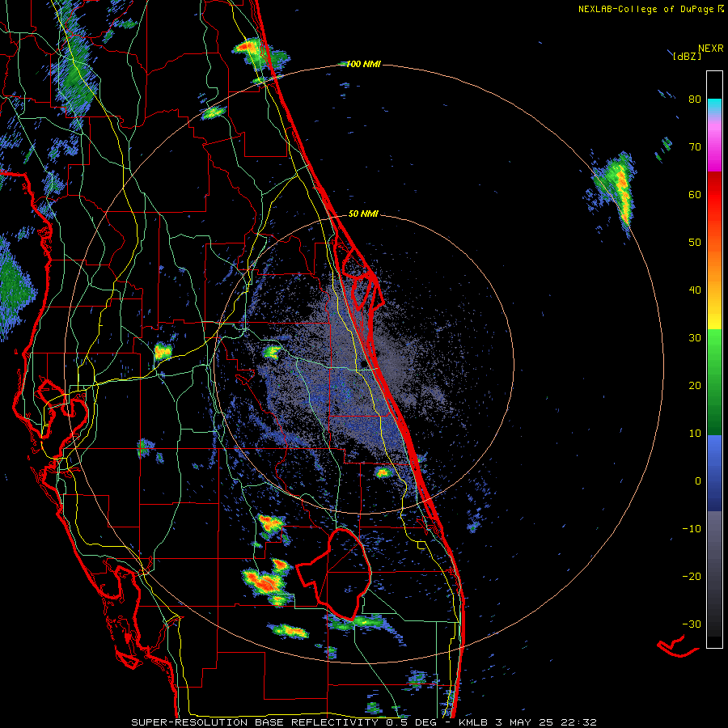Click the 100 NMI range ring label

pyautogui.click(x=363, y=64)
